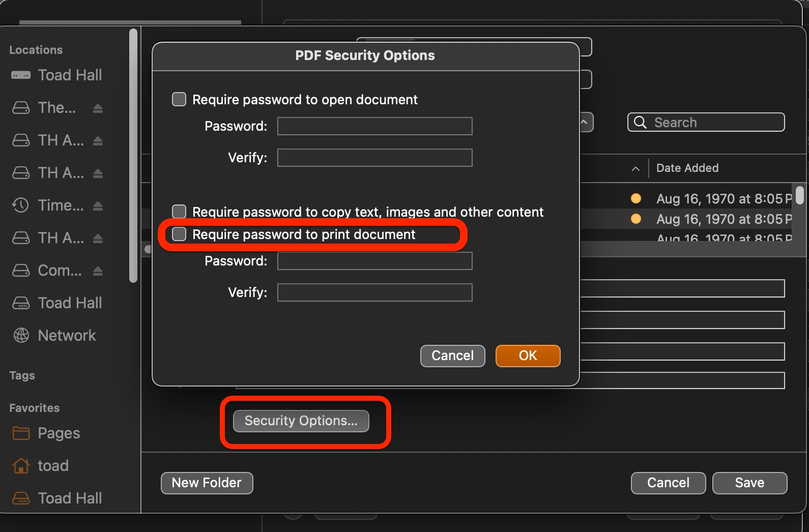The width and height of the screenshot is (809, 532).
Task: Open Network location in sidebar
Action: click(67, 336)
